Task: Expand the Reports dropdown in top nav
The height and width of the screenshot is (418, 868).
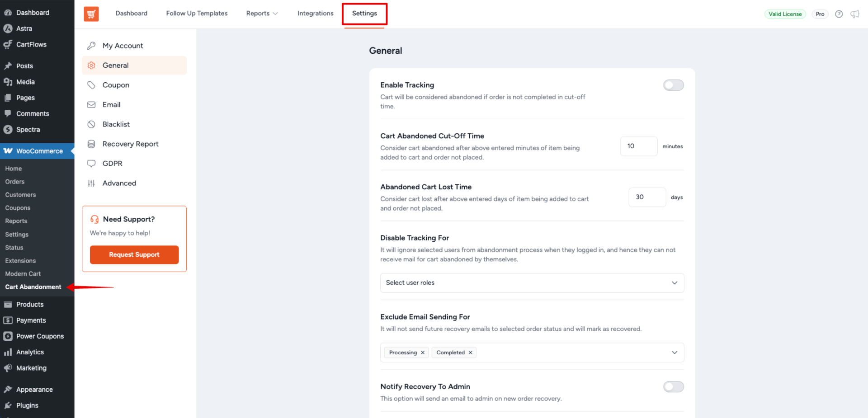Action: pos(262,14)
